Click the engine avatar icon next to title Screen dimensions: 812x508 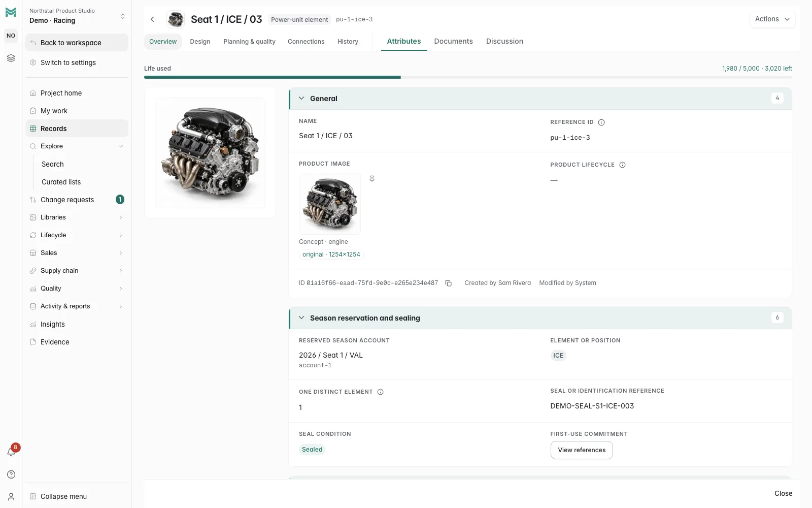176,19
